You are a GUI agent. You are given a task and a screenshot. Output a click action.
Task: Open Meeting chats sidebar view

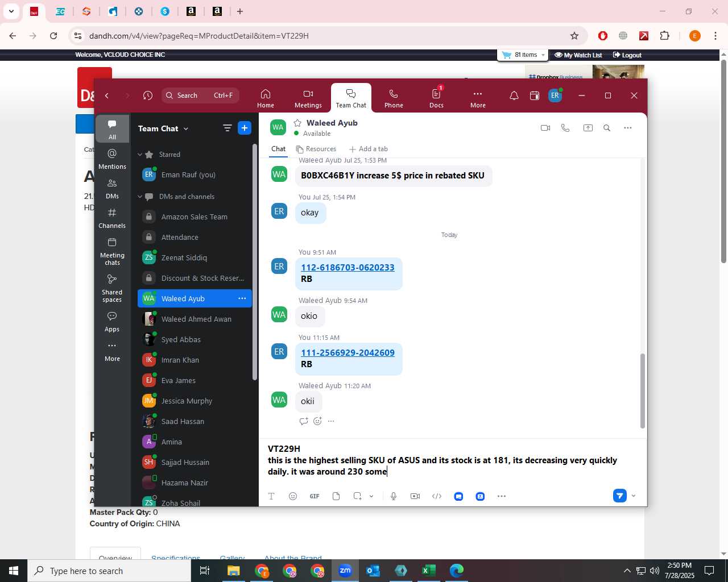coord(112,252)
